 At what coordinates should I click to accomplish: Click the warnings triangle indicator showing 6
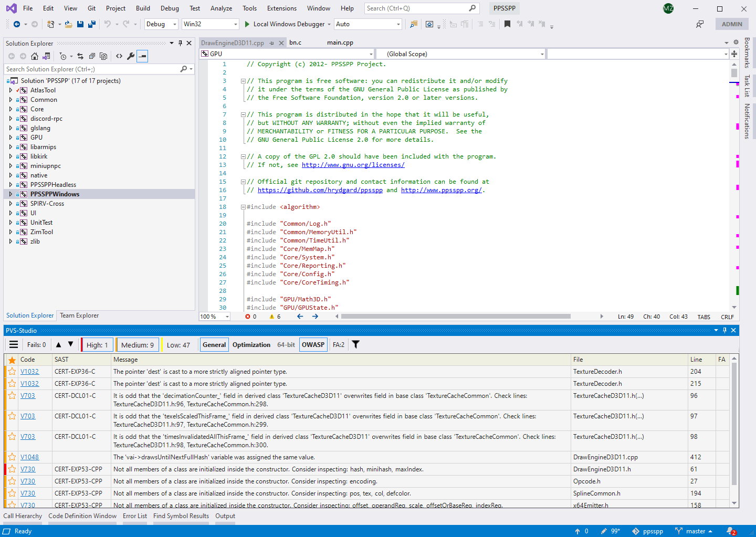click(275, 317)
